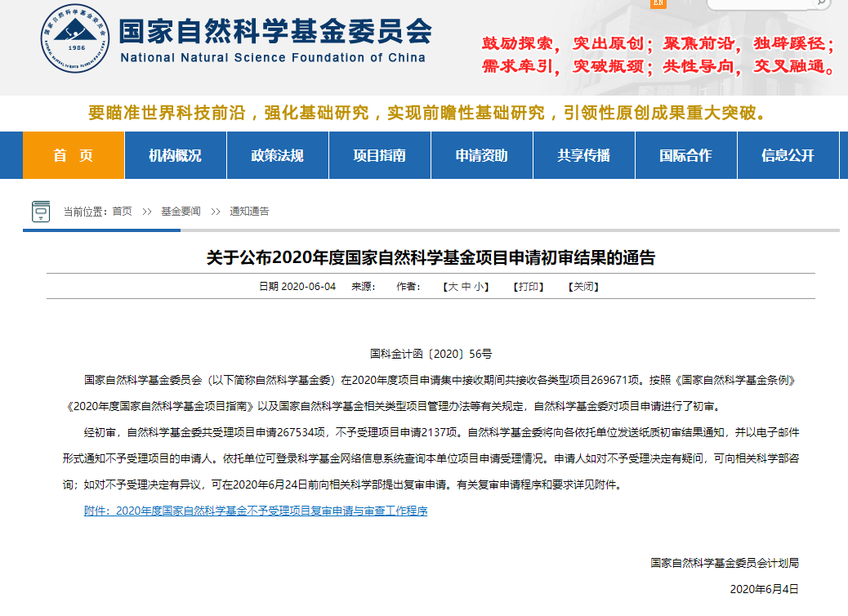Open the 机构概况 navigation menu

point(175,155)
